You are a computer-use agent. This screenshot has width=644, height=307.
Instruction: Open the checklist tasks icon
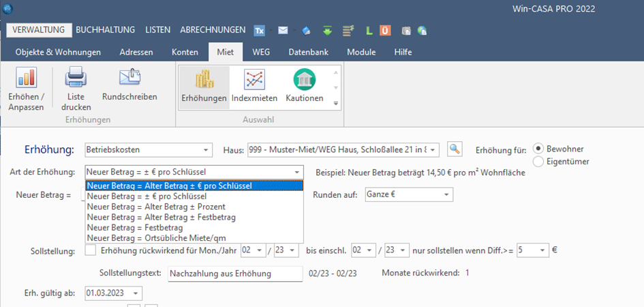tap(348, 31)
